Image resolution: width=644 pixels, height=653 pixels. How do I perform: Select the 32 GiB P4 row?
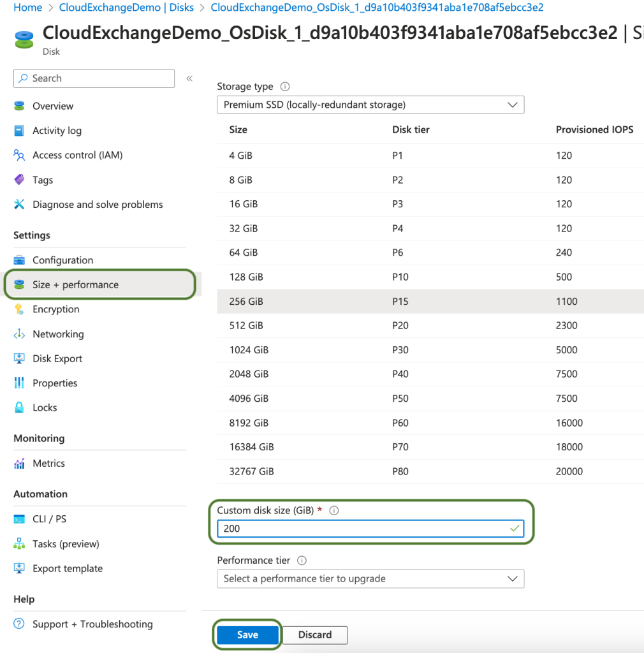pyautogui.click(x=430, y=228)
